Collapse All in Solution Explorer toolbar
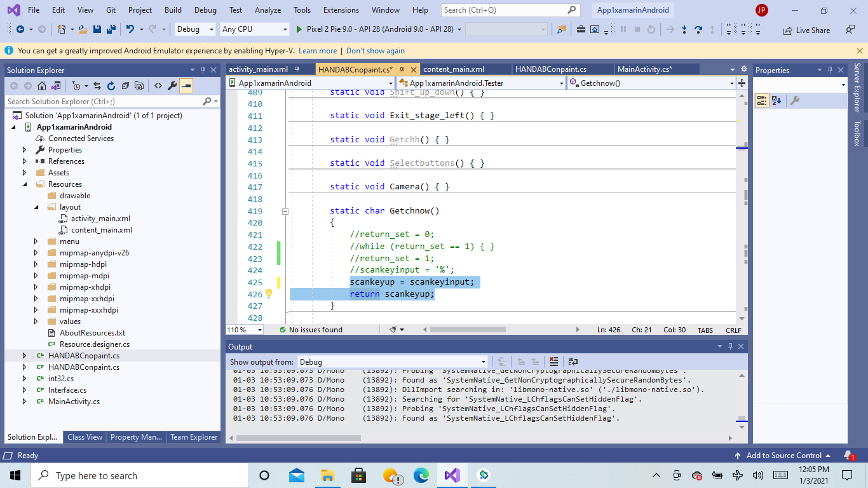 pos(125,86)
